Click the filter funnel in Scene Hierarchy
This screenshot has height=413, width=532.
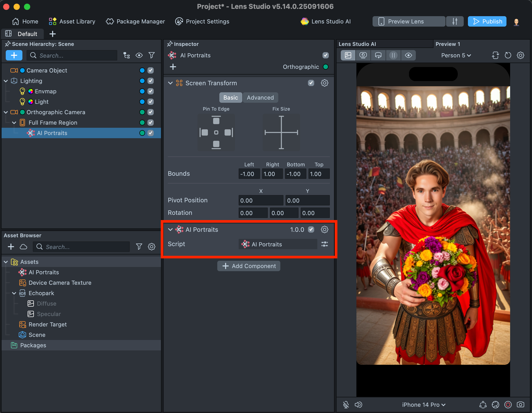tap(151, 55)
